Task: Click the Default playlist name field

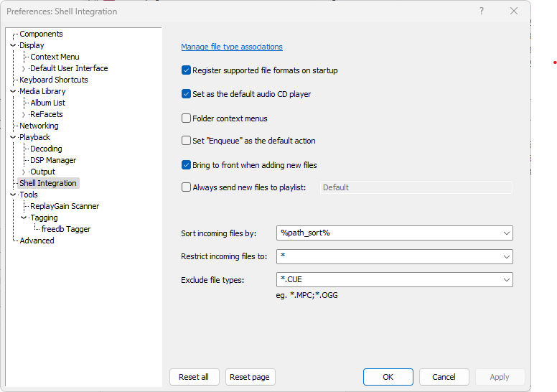Action: pos(416,187)
